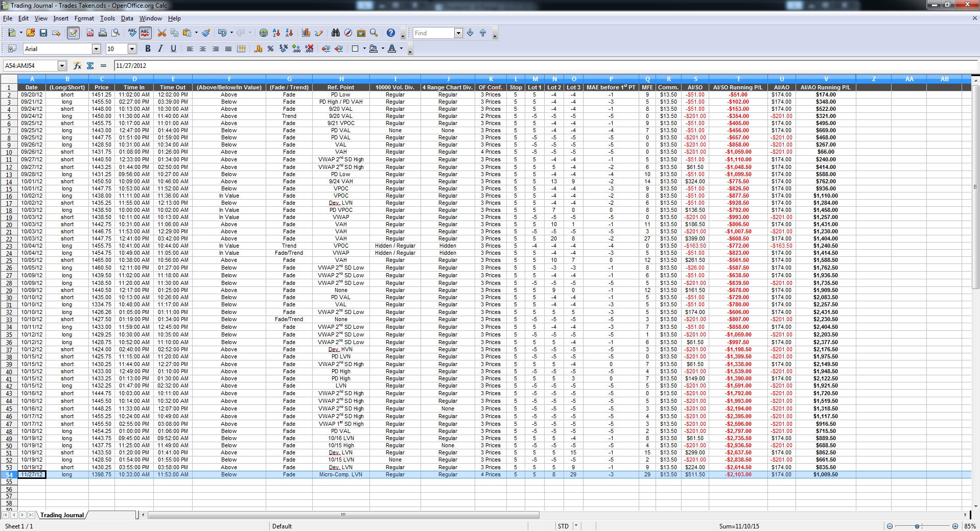Open the Font Color dropdown arrow
Screen dimensions: 980x531
(x=401, y=49)
